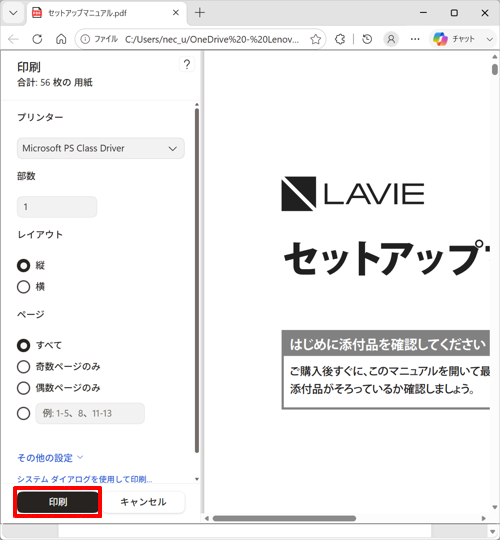Click the print settings panel vertical scrollbar

pos(197,281)
